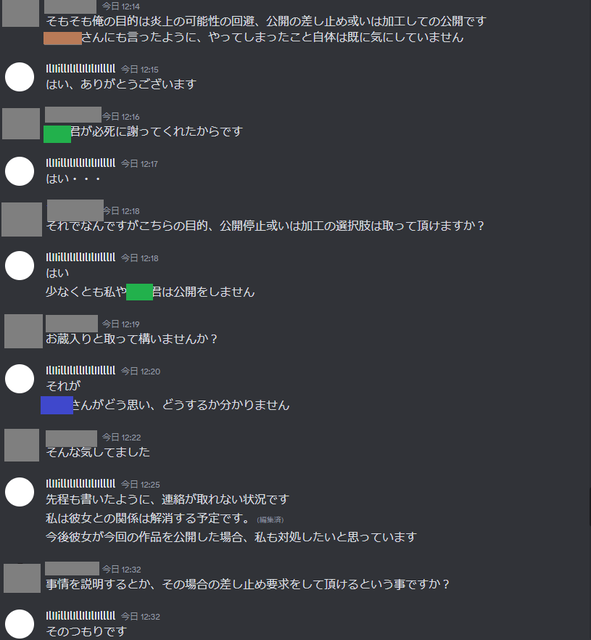Click white circle avatar beside 12:17 message
Screen dimensions: 591x640
[20, 171]
